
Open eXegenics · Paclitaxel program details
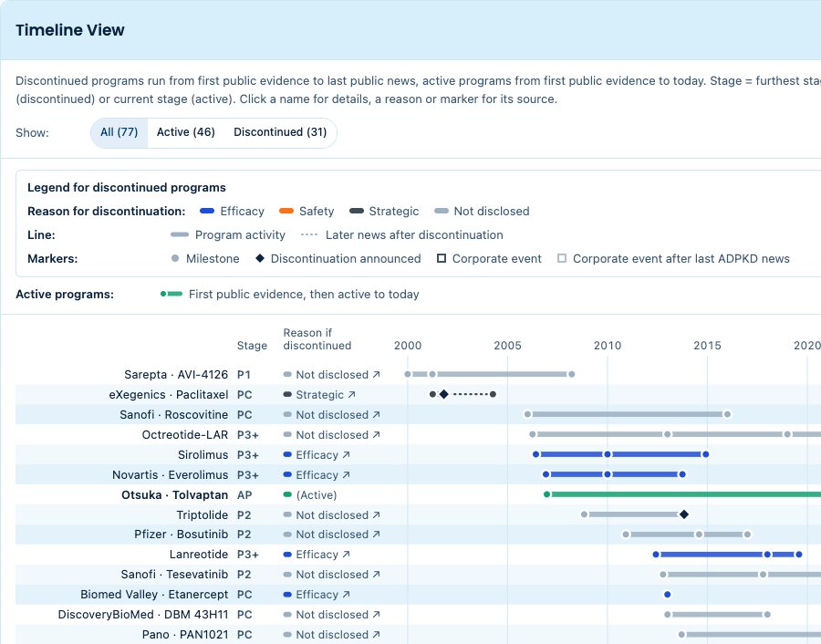tap(169, 394)
